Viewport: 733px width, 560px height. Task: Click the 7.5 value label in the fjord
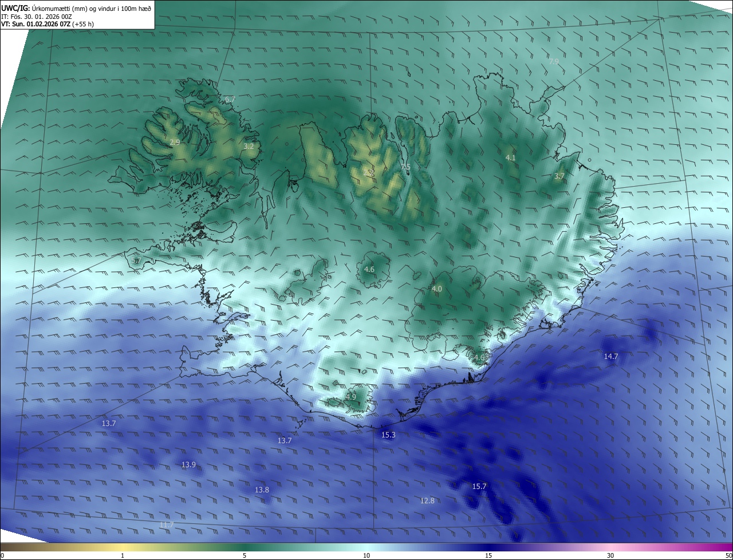(405, 167)
